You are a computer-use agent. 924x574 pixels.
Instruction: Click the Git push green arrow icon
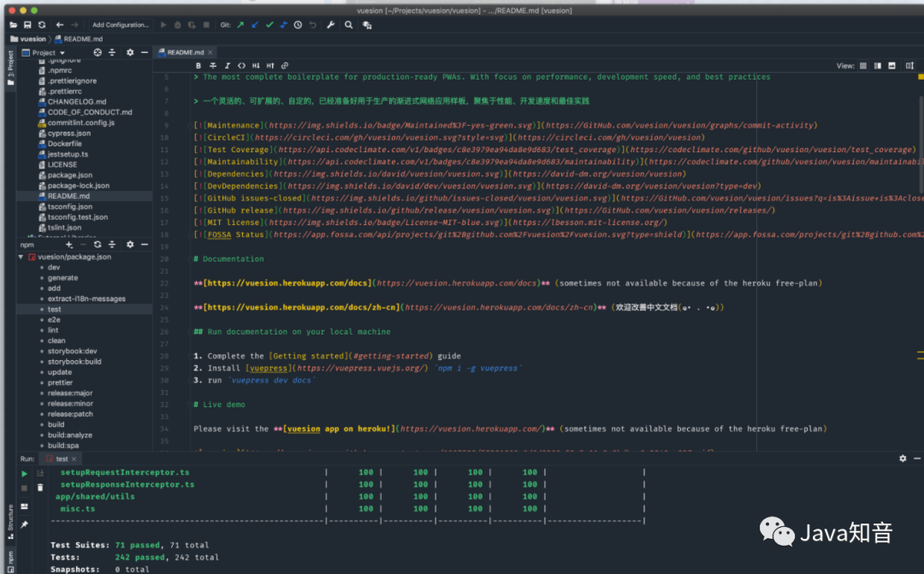tap(240, 25)
